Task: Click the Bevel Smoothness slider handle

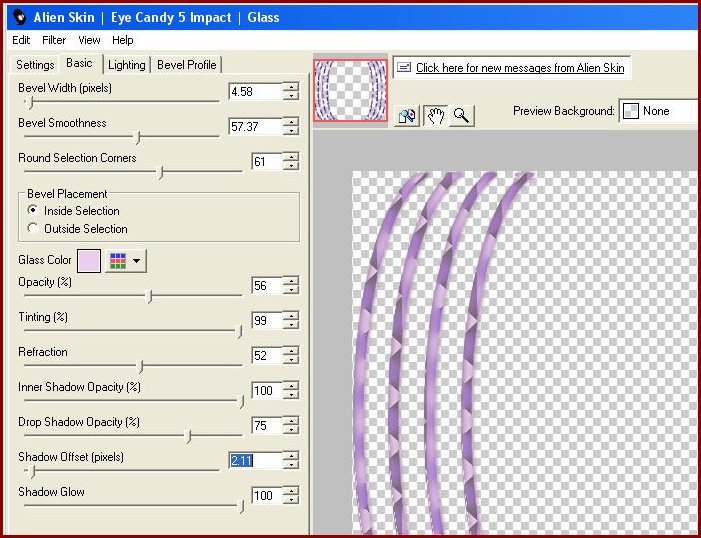Action: point(138,137)
